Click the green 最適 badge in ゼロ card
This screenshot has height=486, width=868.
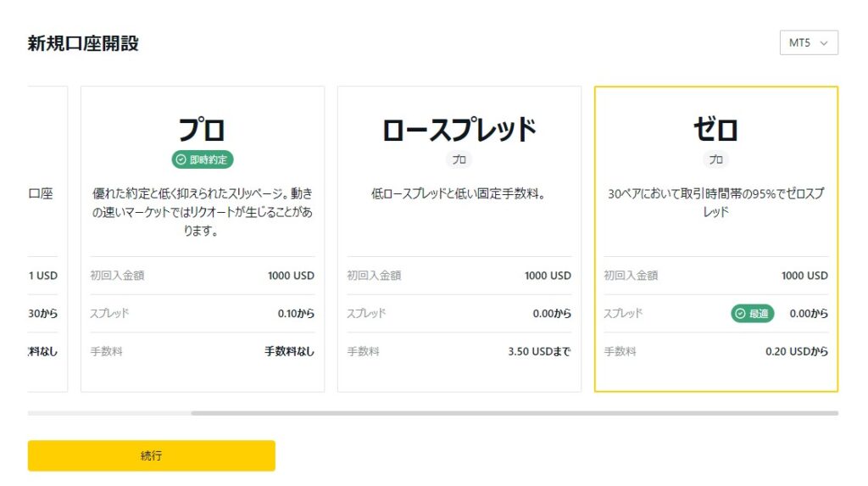tap(753, 313)
